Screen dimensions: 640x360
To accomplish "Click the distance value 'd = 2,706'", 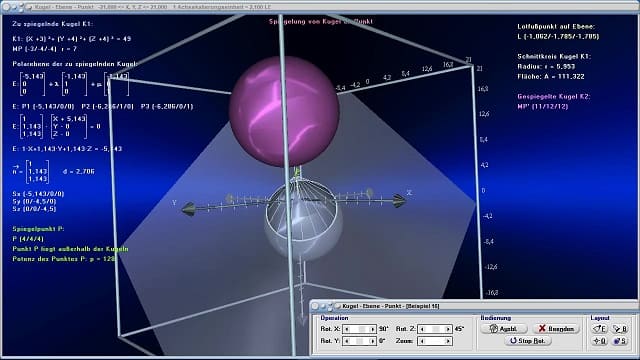I will (x=79, y=171).
